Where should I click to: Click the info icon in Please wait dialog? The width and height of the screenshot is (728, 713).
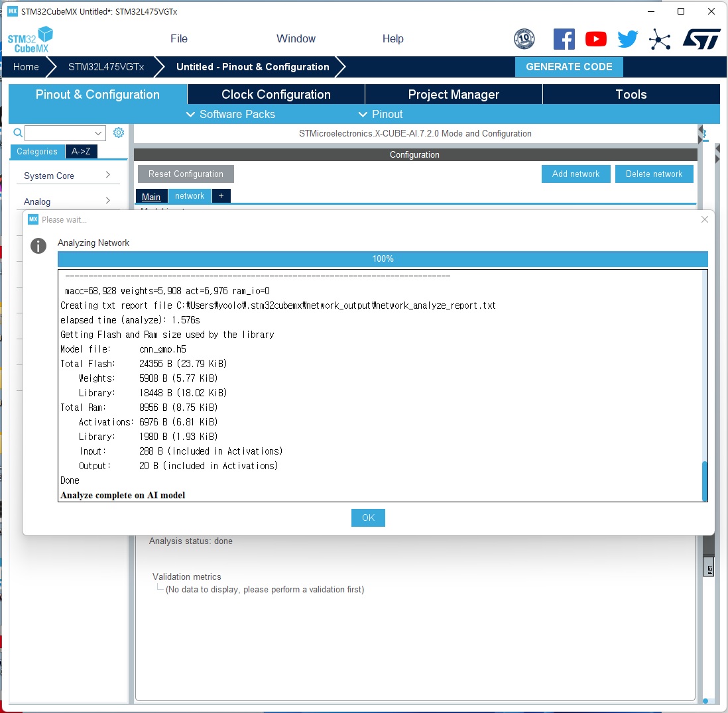(38, 246)
